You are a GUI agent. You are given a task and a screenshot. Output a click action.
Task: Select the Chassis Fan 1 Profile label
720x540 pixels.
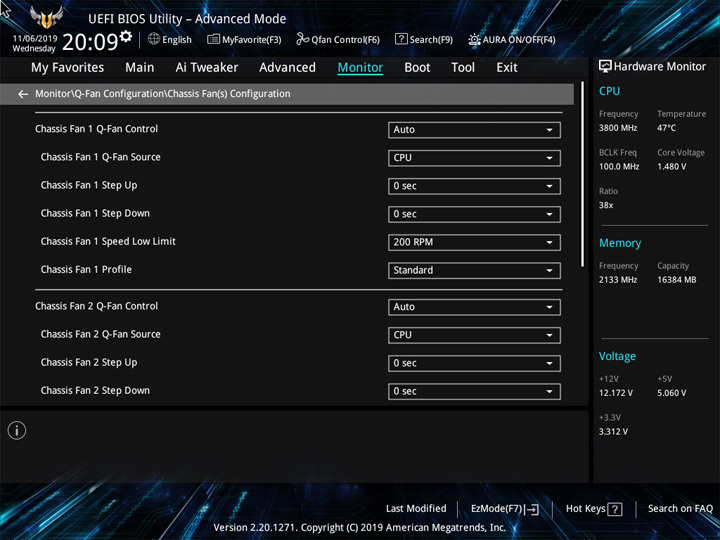pos(86,270)
